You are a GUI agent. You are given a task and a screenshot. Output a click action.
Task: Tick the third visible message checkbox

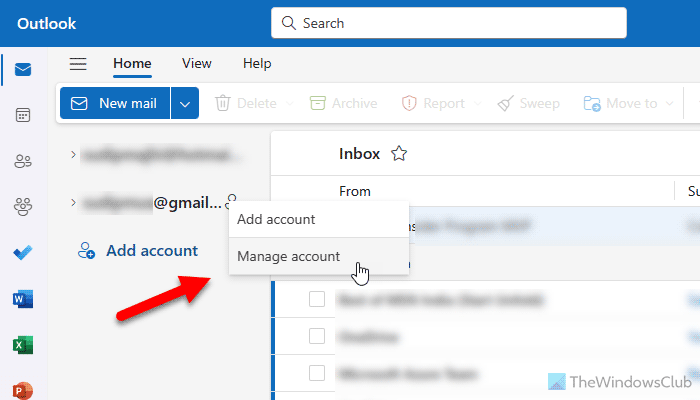(x=317, y=373)
